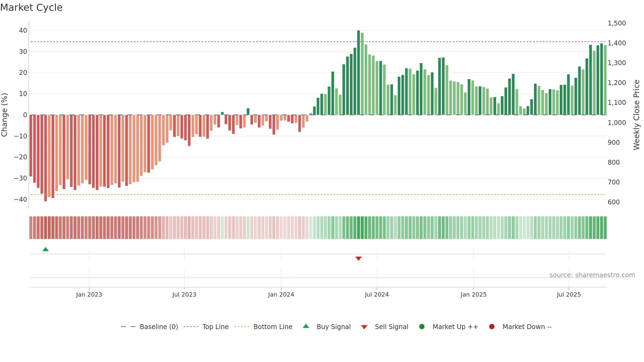The height and width of the screenshot is (362, 644).
Task: Toggle the Bottom Line legend entry
Action: (x=264, y=327)
